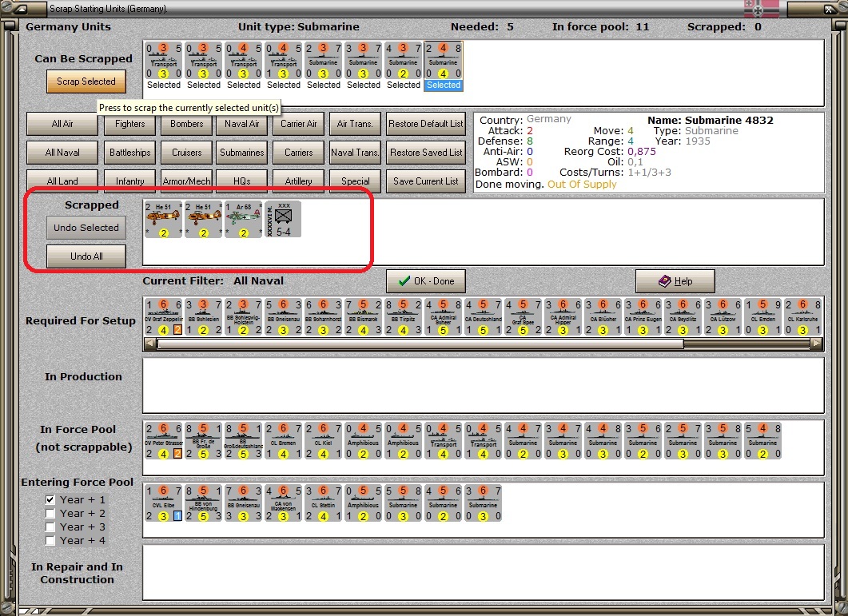848x616 pixels.
Task: Click the CA Blücher cruiser counter
Action: [x=603, y=317]
